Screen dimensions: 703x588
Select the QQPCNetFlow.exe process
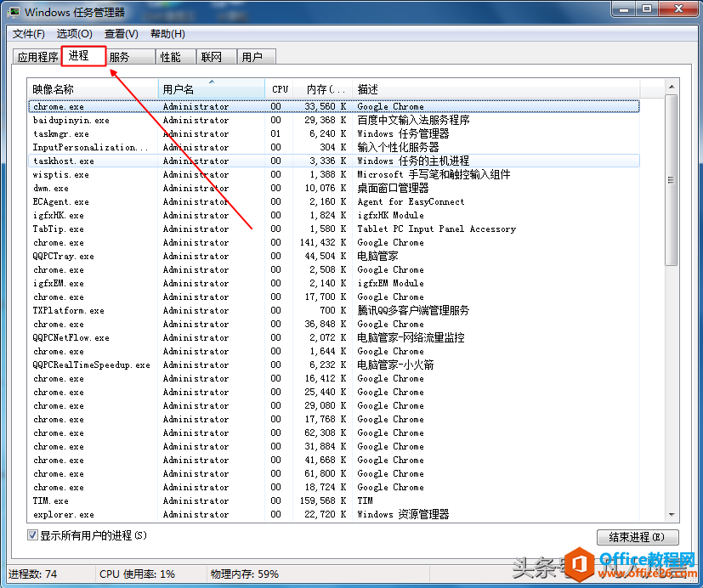333,337
